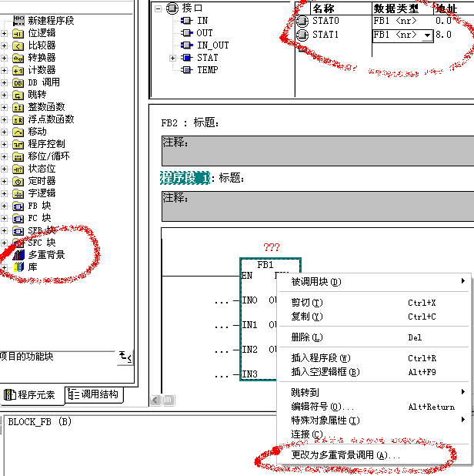Select the 跳转 folder icon
The width and height of the screenshot is (474, 476).
pyautogui.click(x=18, y=95)
